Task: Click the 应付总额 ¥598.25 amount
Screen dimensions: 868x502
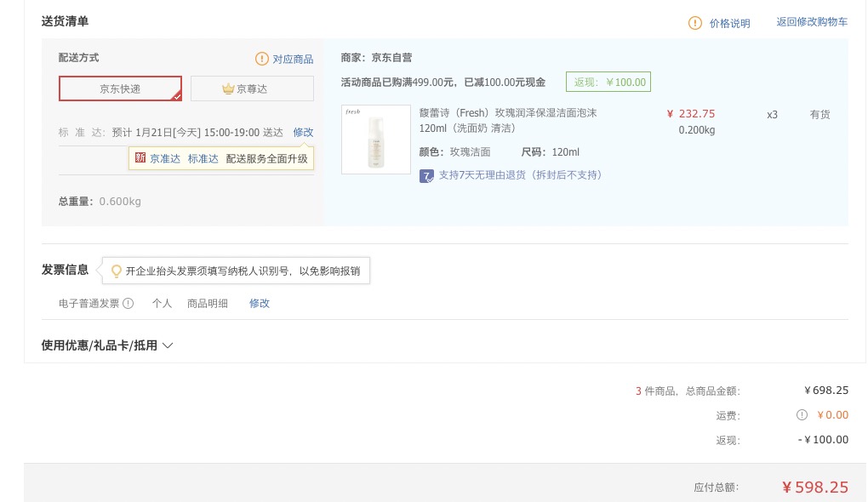Action: coord(815,487)
